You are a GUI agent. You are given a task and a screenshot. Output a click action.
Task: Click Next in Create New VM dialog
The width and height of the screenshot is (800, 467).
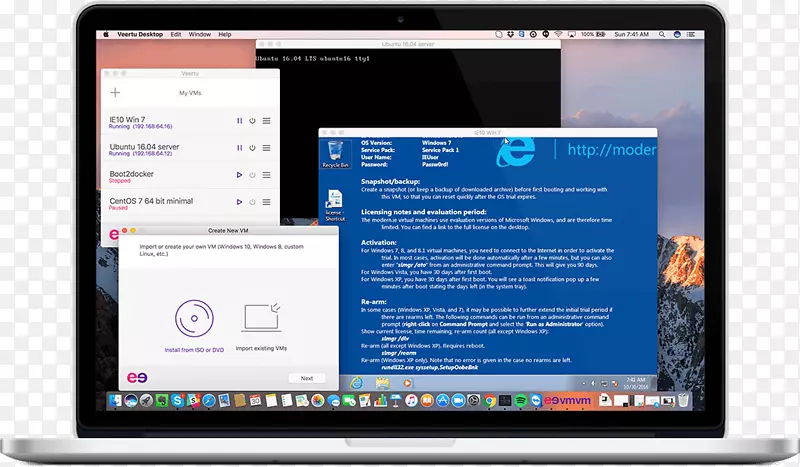pyautogui.click(x=307, y=378)
